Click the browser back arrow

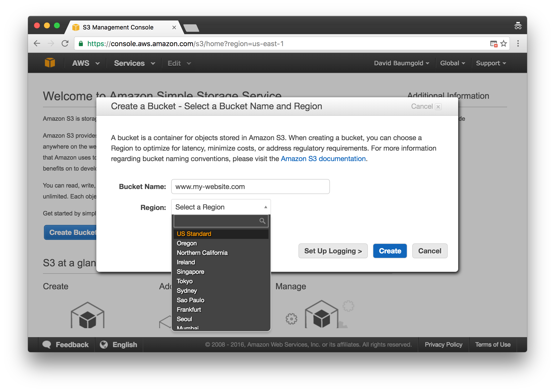37,44
